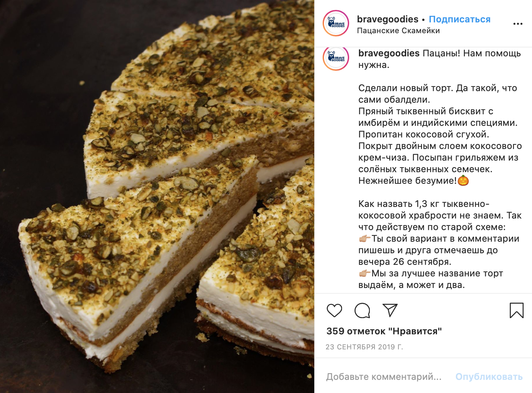Click the pumpkin emoji in the caption
The width and height of the screenshot is (532, 393).
pos(463,180)
